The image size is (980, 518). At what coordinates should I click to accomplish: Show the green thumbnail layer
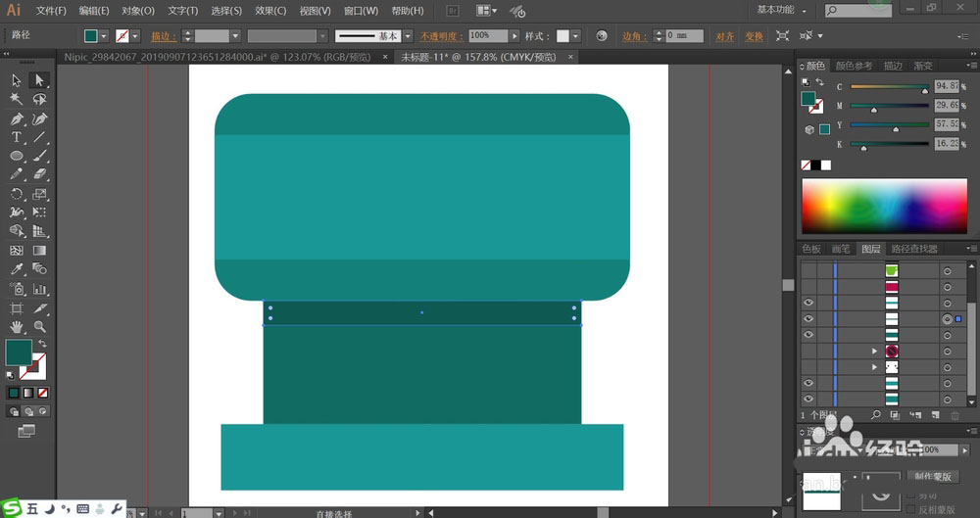point(808,270)
